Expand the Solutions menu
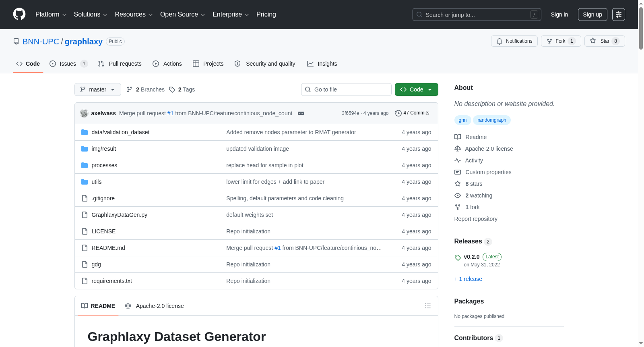 click(91, 15)
